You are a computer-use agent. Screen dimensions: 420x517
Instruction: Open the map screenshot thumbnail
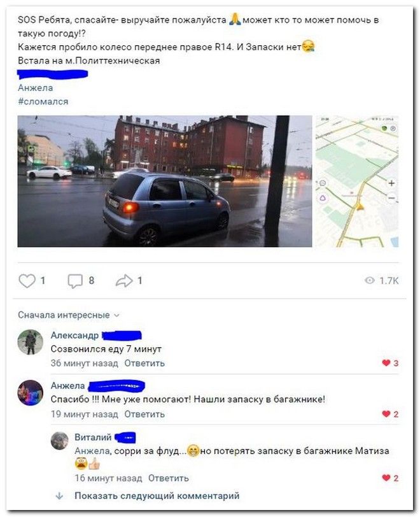[357, 181]
